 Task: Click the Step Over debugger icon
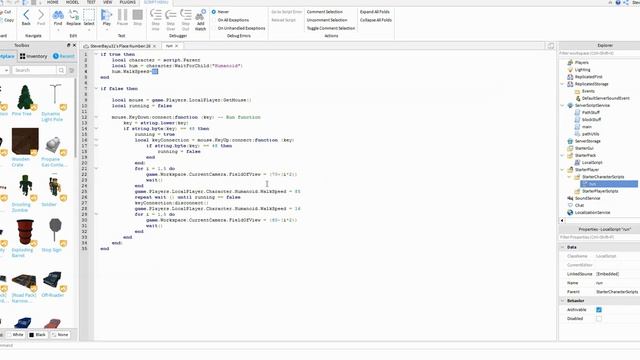[171, 20]
